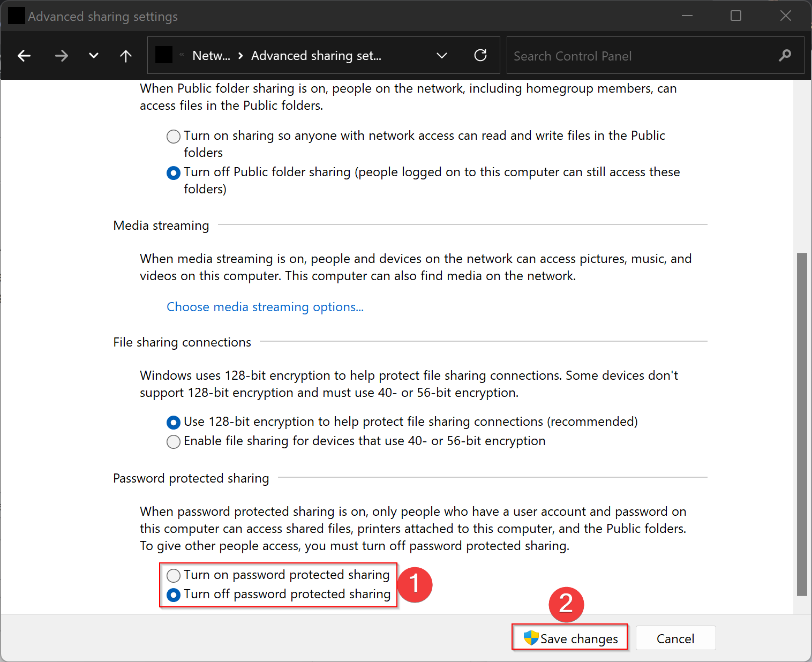Open recent locations chevron dropdown
This screenshot has width=812, height=662.
pyautogui.click(x=94, y=56)
